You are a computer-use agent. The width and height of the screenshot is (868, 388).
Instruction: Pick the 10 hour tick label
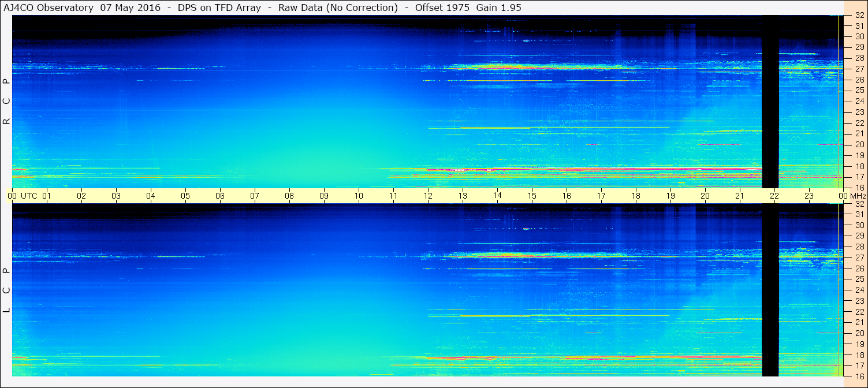pyautogui.click(x=359, y=196)
